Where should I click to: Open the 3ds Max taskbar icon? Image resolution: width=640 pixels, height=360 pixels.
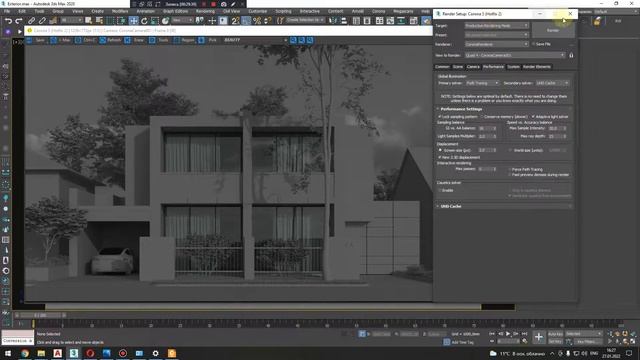click(74, 353)
